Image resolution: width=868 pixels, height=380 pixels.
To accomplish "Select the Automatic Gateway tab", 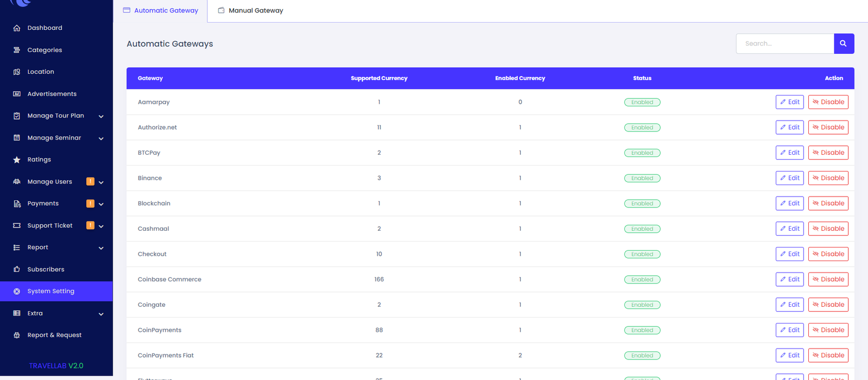I will (161, 10).
